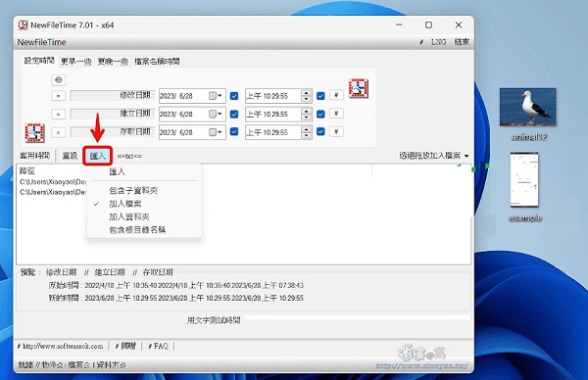Screen dimensions: 588x380
Task: Open the 建立日期 calendar date dropdown
Action: click(x=216, y=114)
